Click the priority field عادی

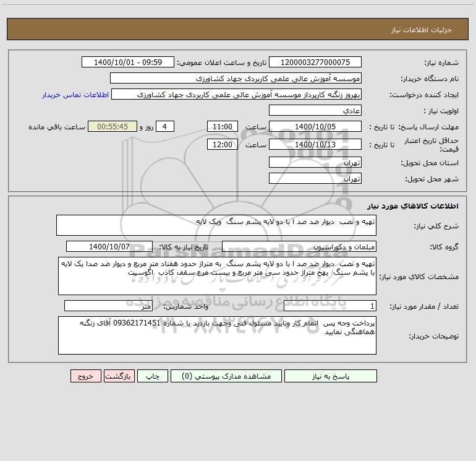315,110
